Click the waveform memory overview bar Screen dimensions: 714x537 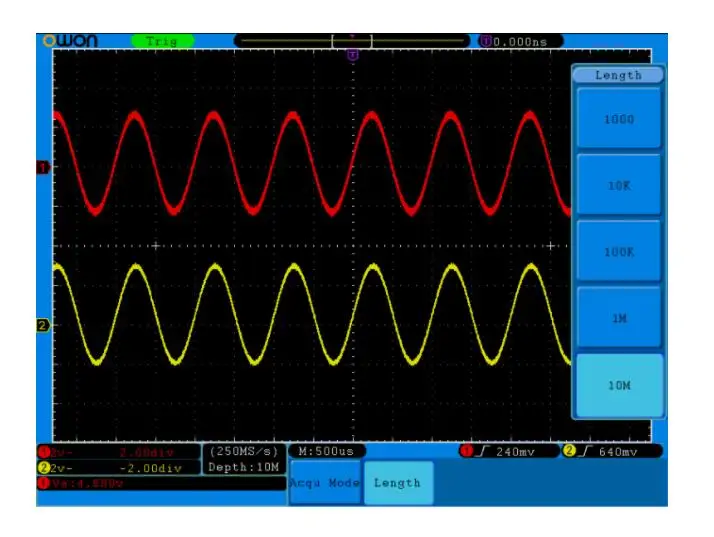tap(352, 41)
